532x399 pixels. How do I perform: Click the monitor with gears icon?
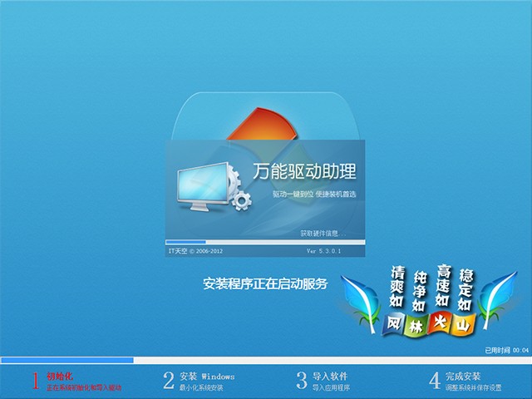(214, 187)
